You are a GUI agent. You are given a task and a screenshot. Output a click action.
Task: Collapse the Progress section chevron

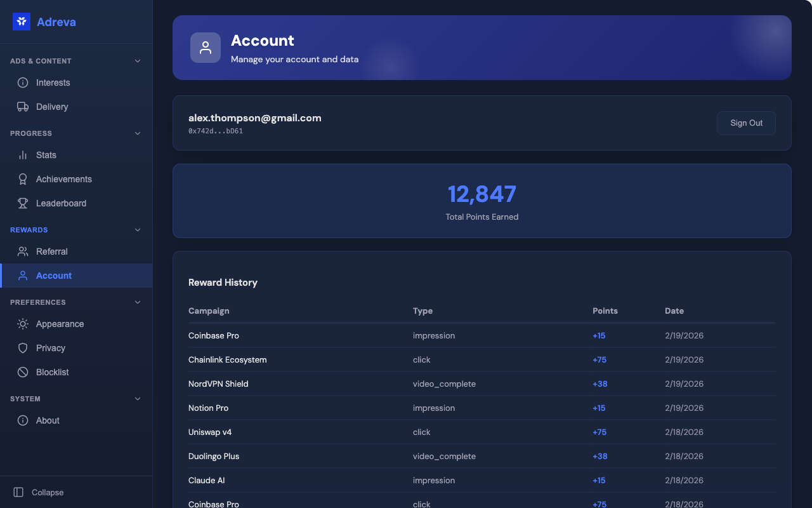click(138, 133)
